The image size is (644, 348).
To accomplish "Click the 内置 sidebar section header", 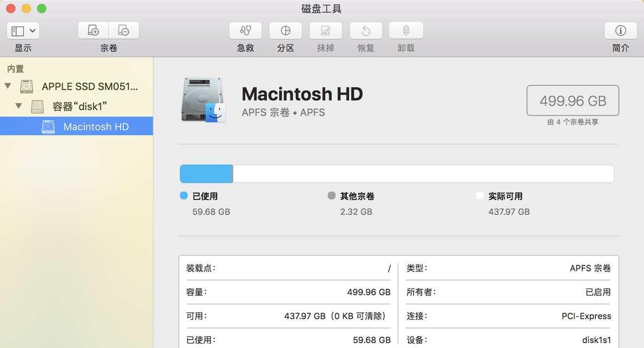I will click(16, 69).
